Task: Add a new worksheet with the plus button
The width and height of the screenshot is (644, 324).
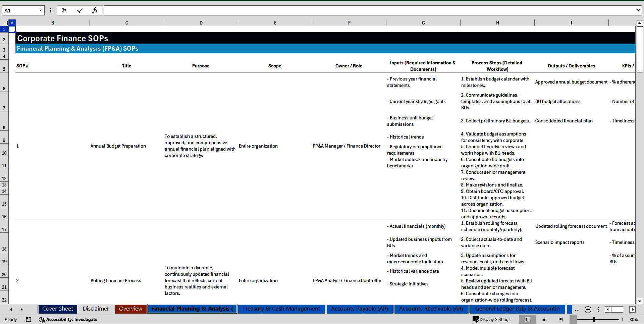Action: click(x=588, y=310)
